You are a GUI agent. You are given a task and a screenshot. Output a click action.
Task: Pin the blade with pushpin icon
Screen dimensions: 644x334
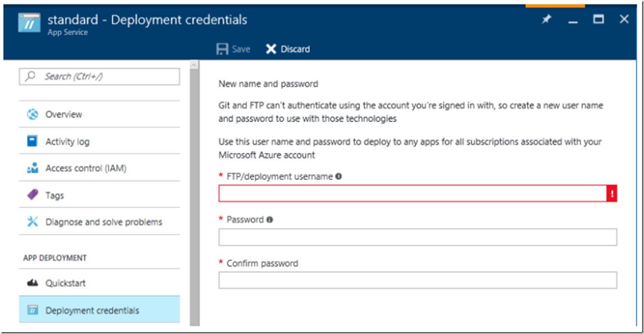tap(546, 20)
